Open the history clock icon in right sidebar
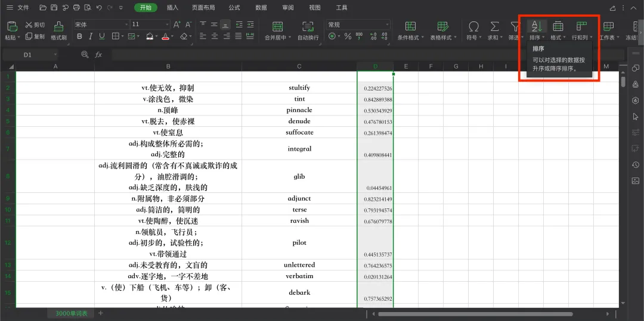This screenshot has height=321, width=644. click(636, 164)
